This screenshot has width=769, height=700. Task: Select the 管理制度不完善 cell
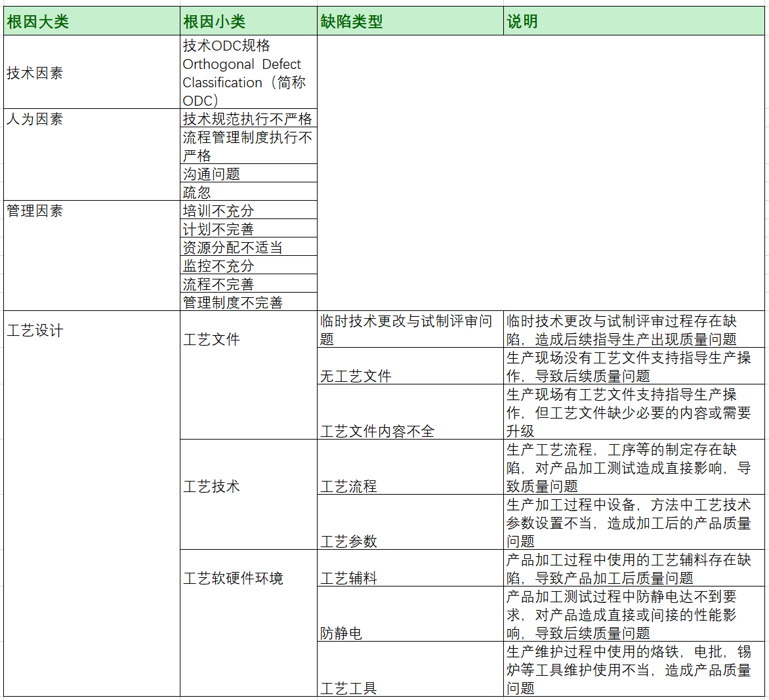[x=249, y=302]
